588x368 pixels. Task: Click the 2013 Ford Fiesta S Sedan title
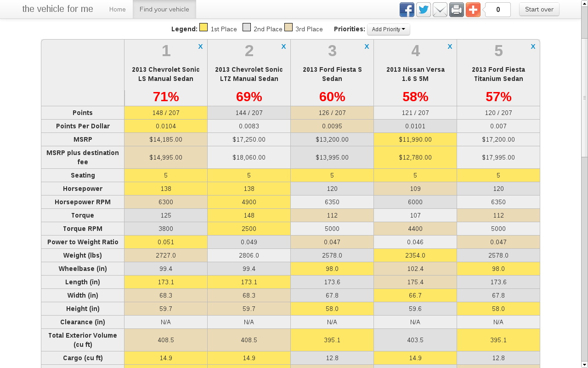pos(332,74)
